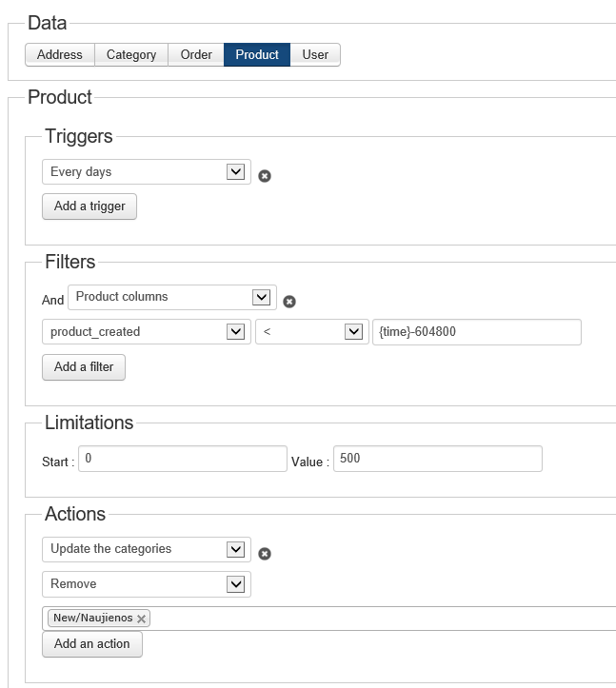Select the Order data tab

point(196,54)
